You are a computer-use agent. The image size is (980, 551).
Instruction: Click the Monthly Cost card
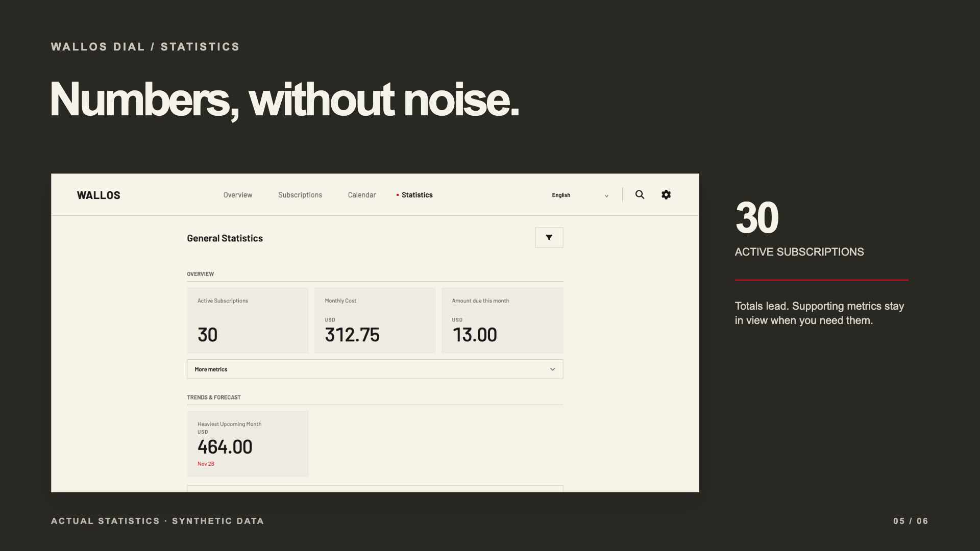pyautogui.click(x=375, y=320)
